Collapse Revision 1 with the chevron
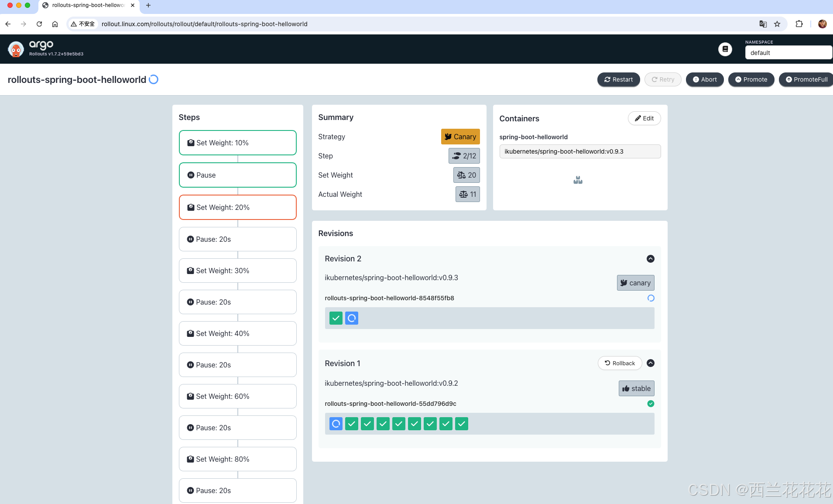Image resolution: width=833 pixels, height=504 pixels. click(x=650, y=363)
